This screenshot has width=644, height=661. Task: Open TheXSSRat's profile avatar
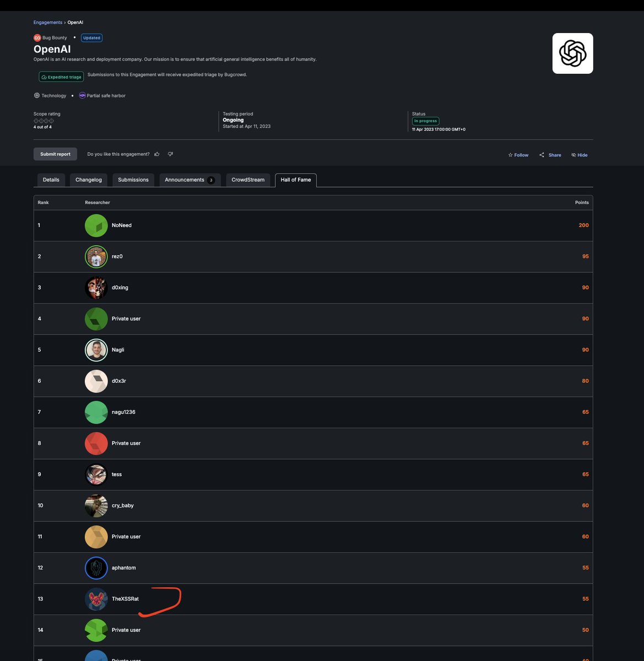coord(96,599)
